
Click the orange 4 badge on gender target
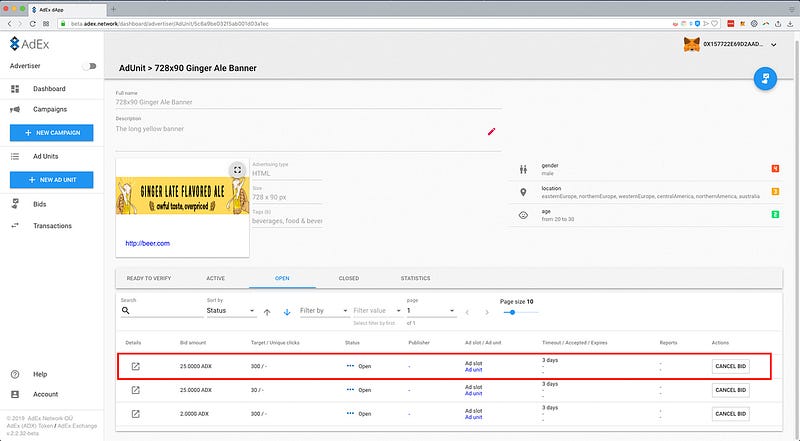click(x=775, y=168)
